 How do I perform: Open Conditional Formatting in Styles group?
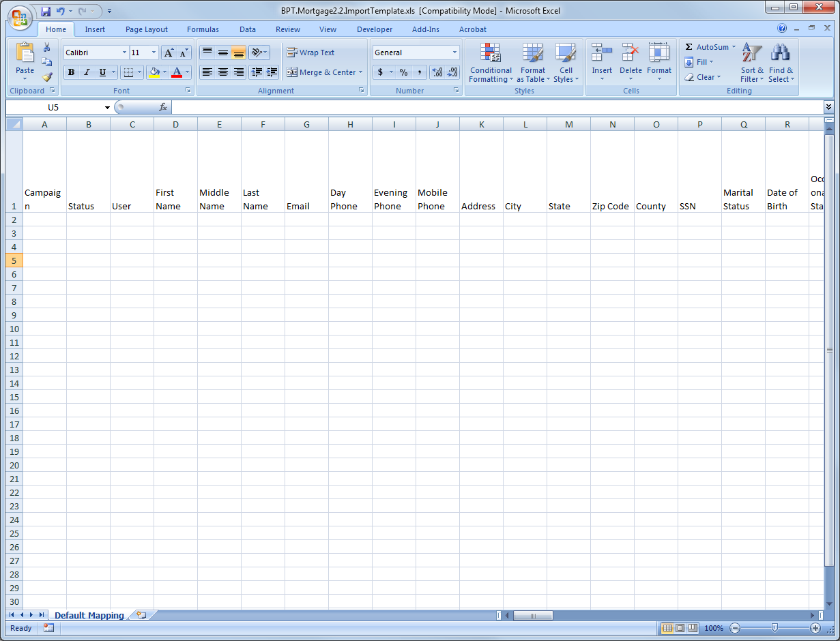click(x=491, y=64)
